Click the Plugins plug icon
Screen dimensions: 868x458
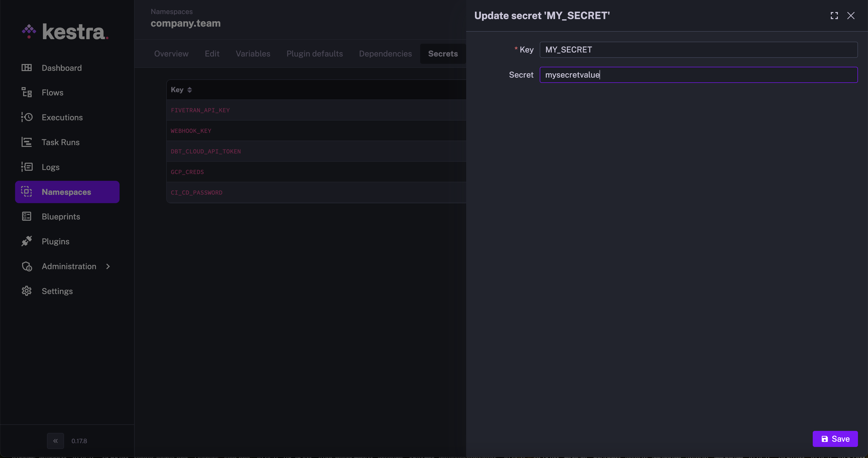click(27, 241)
